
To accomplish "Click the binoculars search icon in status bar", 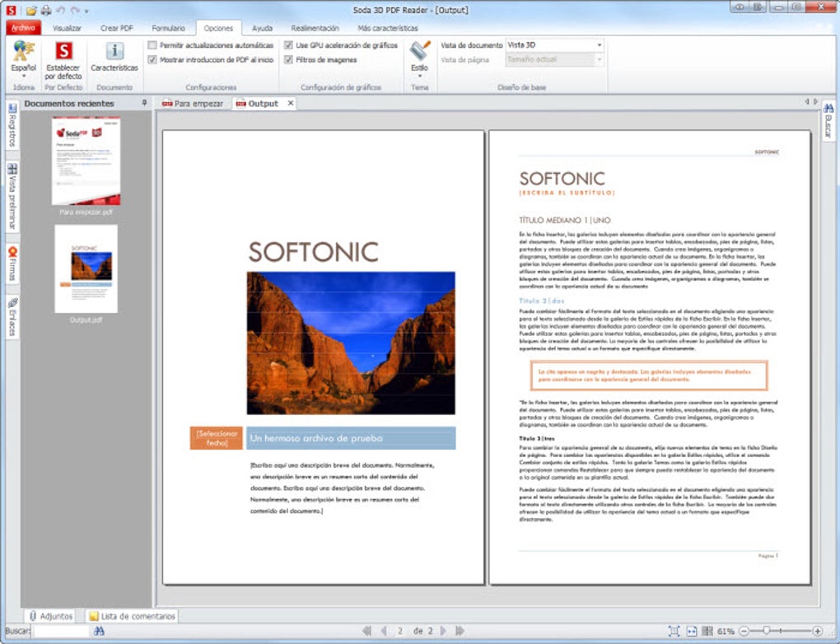I will [x=99, y=631].
